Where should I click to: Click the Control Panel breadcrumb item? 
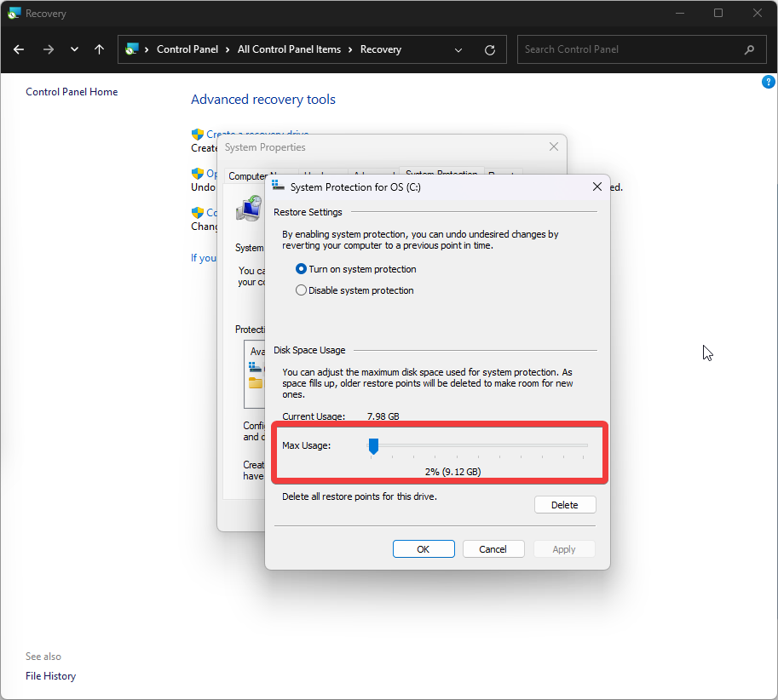coord(187,49)
